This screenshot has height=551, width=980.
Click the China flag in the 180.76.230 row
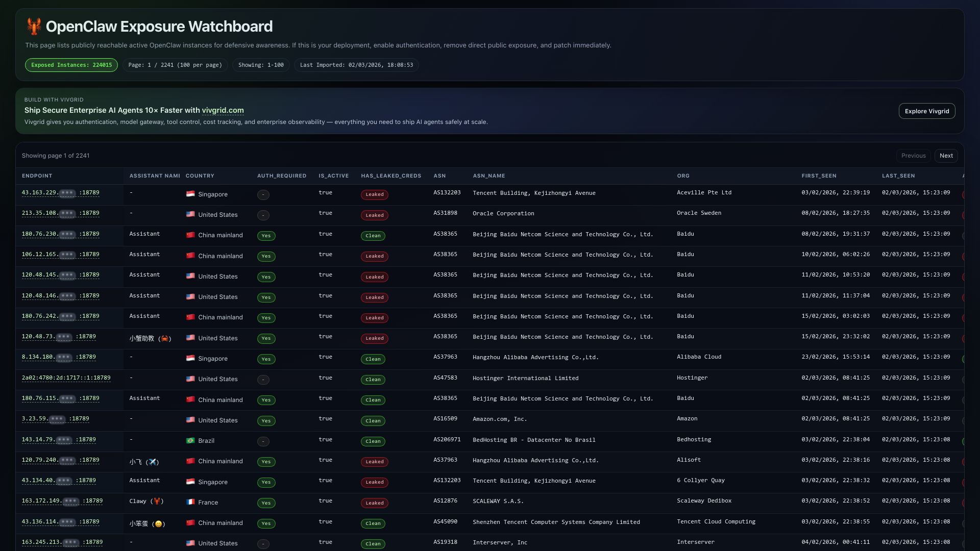tap(190, 235)
